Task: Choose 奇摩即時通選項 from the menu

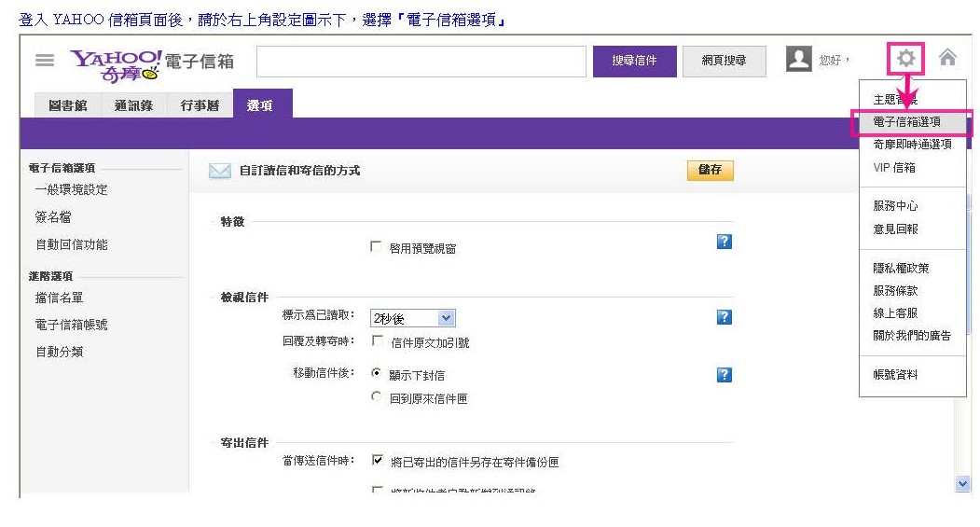Action: tap(913, 145)
